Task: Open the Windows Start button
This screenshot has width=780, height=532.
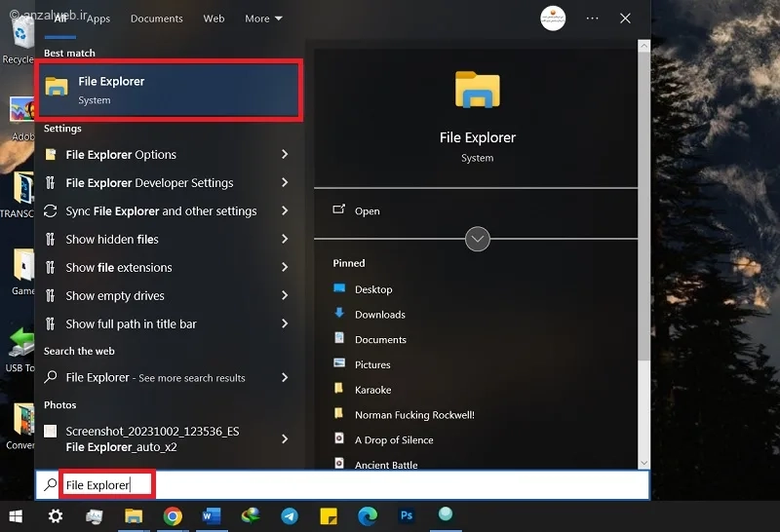Action: point(16,516)
